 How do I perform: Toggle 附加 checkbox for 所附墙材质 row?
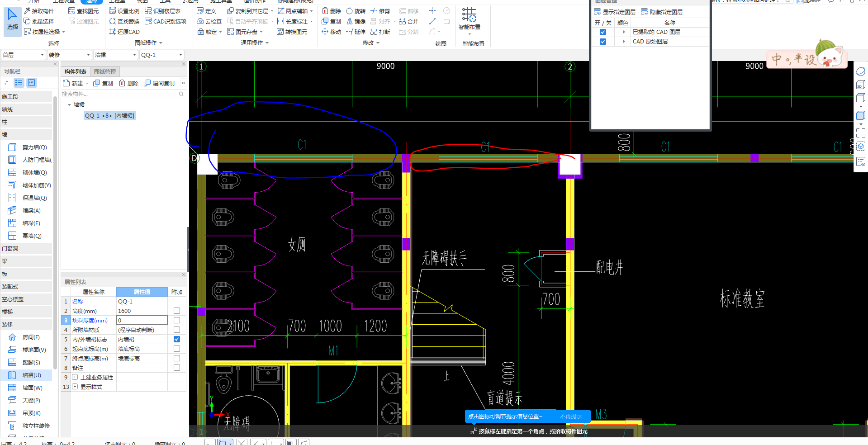(x=177, y=330)
